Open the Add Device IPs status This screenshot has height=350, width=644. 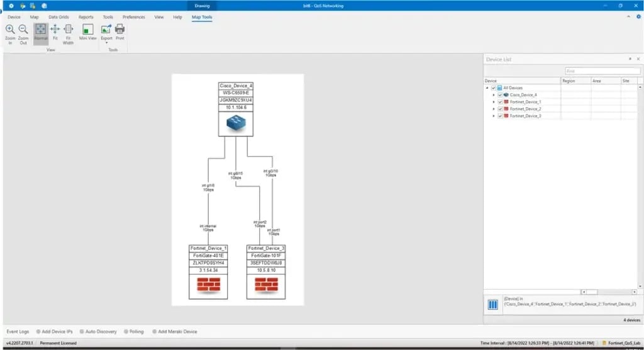tap(54, 332)
